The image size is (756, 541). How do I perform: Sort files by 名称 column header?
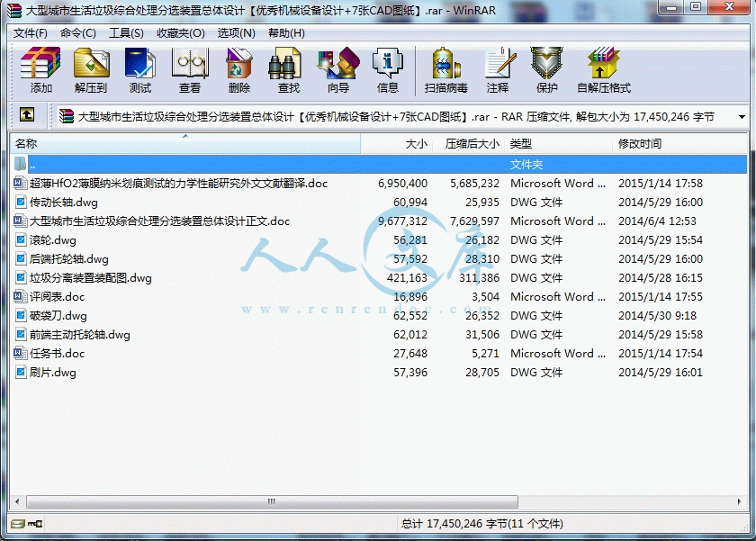point(185,144)
